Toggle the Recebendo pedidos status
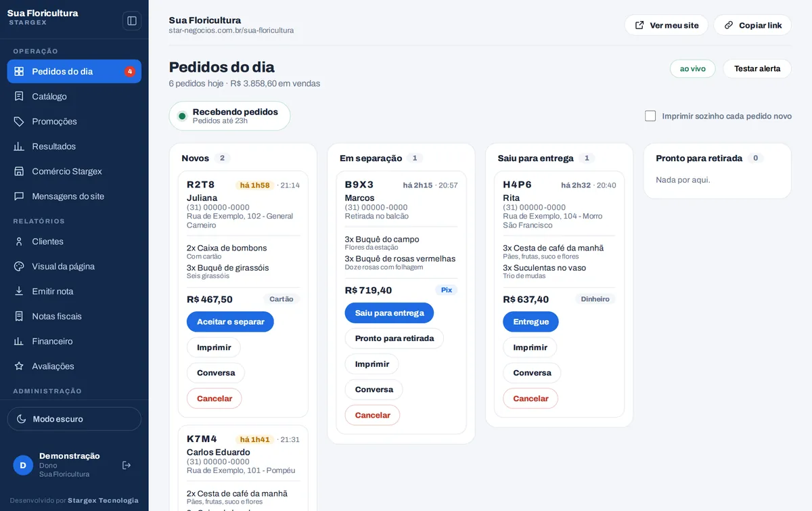Screen dimensions: 812x511 tap(229, 116)
